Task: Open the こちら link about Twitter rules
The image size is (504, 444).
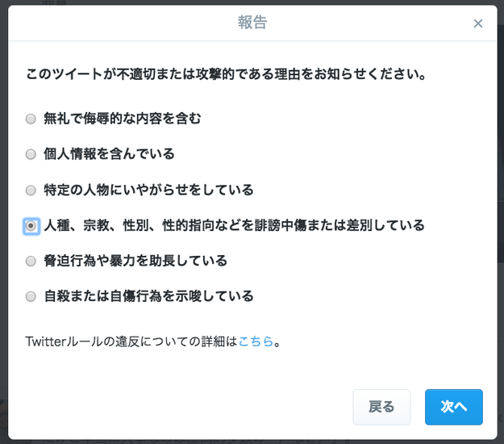Action: click(x=256, y=341)
